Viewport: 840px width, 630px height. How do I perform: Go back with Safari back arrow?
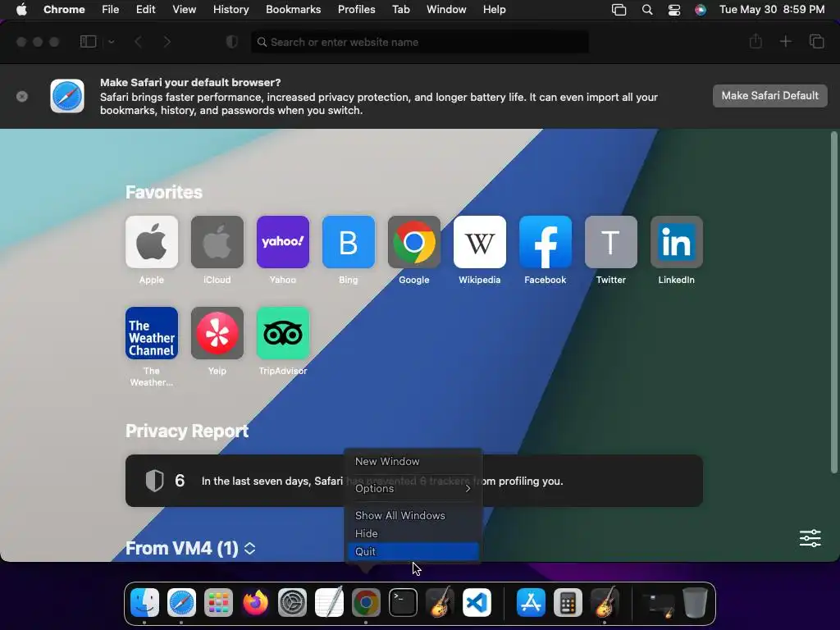click(138, 42)
